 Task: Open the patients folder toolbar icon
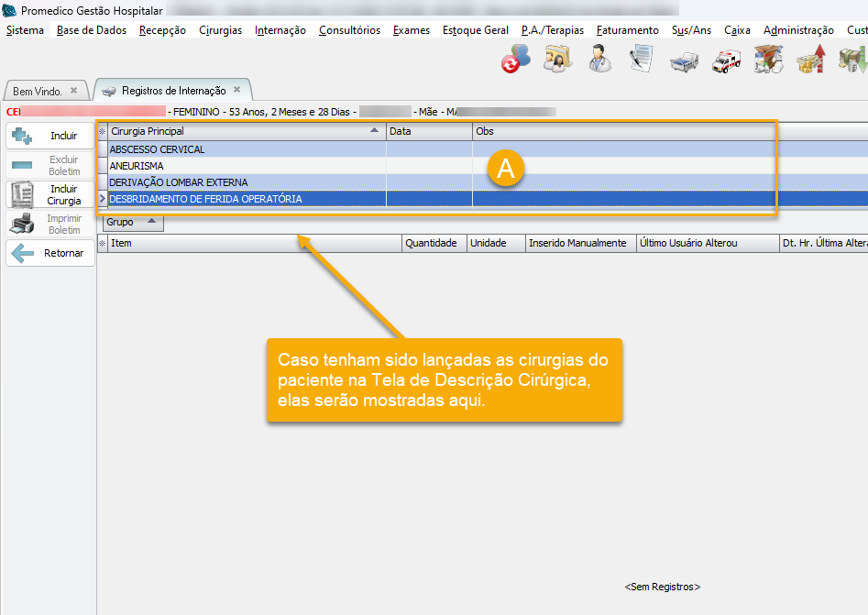(557, 60)
